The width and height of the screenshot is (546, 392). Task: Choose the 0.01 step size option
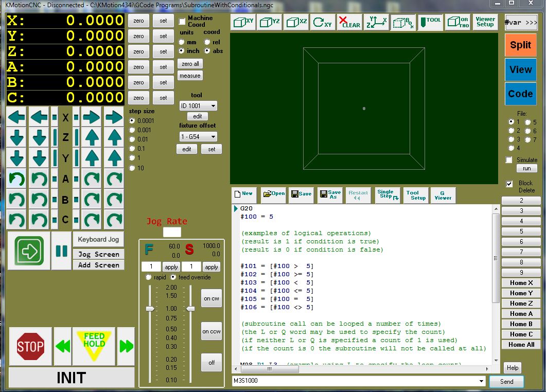click(x=132, y=139)
